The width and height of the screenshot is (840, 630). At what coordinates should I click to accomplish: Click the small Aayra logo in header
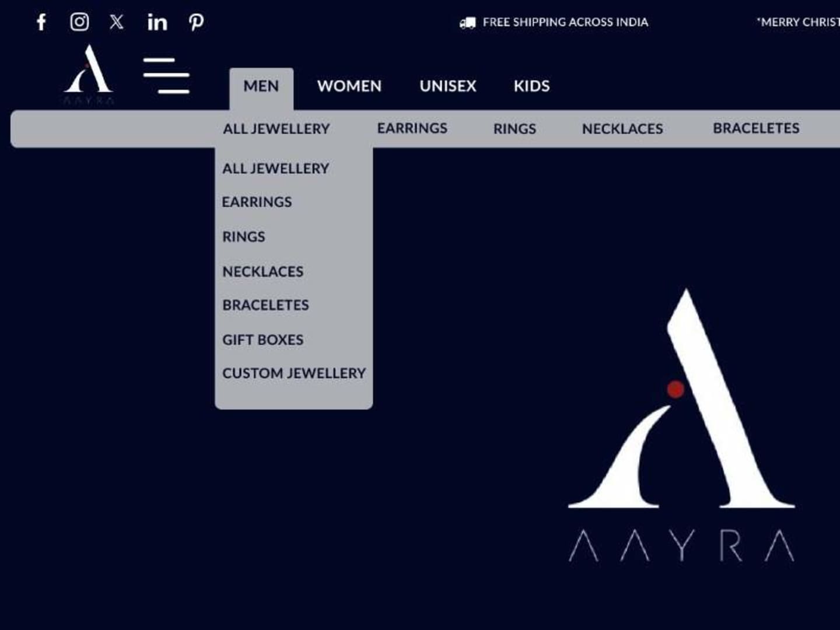pyautogui.click(x=88, y=74)
